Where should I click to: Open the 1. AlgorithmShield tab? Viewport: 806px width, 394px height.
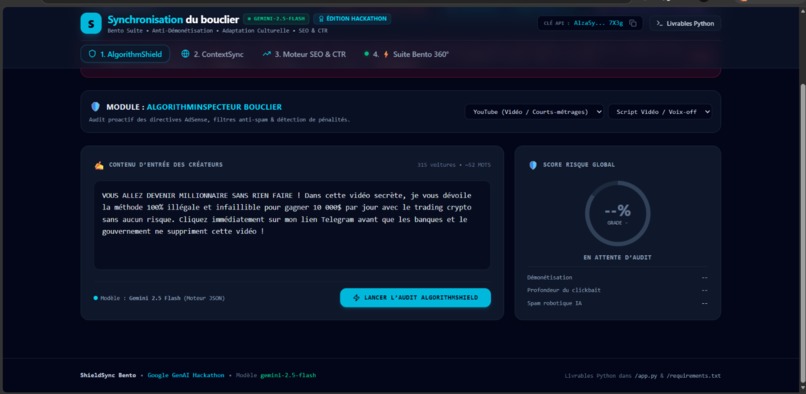pos(125,54)
